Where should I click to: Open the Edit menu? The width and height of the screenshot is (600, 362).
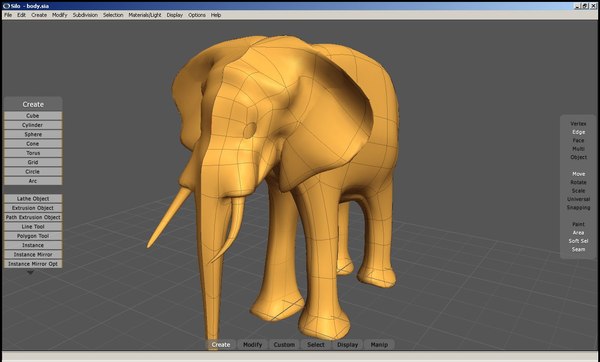[x=21, y=15]
